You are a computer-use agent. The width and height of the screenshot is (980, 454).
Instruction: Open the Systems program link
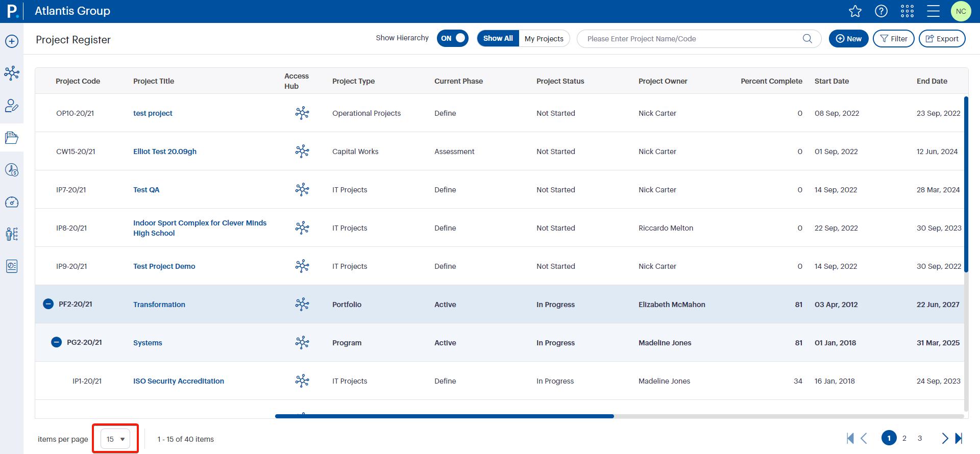click(x=148, y=343)
